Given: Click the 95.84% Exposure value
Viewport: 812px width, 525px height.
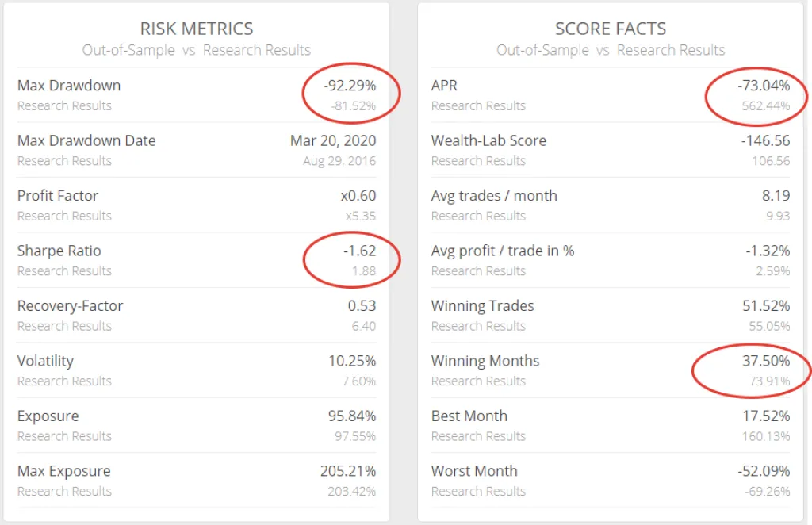Looking at the screenshot, I should pyautogui.click(x=352, y=416).
